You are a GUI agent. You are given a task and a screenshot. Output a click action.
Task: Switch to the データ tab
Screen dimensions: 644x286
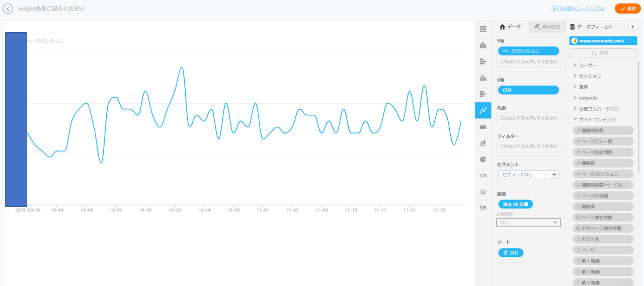(x=510, y=27)
